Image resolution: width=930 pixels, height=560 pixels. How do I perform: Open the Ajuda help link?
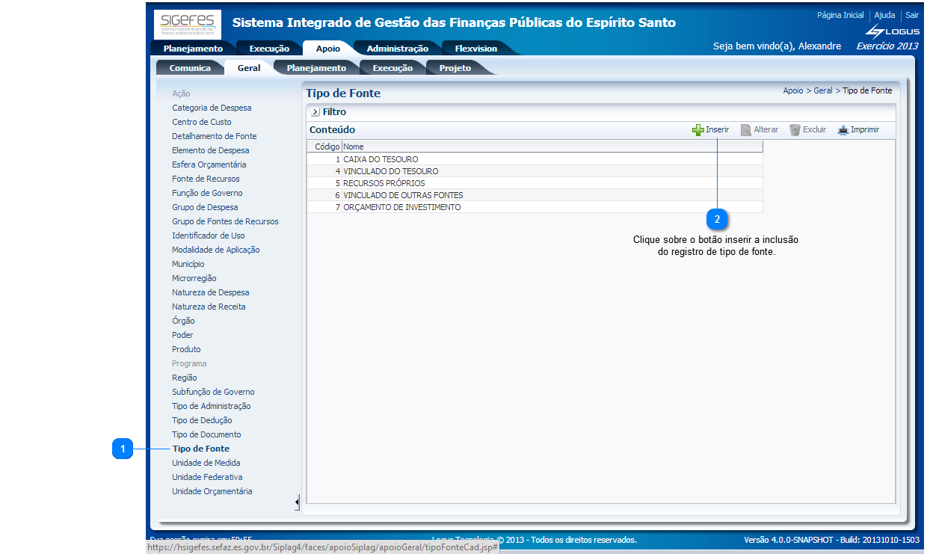click(884, 15)
